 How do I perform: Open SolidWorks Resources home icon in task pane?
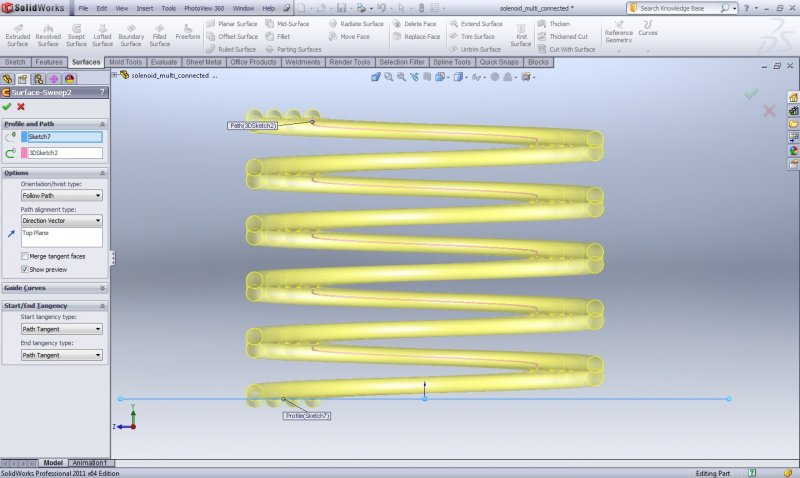[x=793, y=97]
